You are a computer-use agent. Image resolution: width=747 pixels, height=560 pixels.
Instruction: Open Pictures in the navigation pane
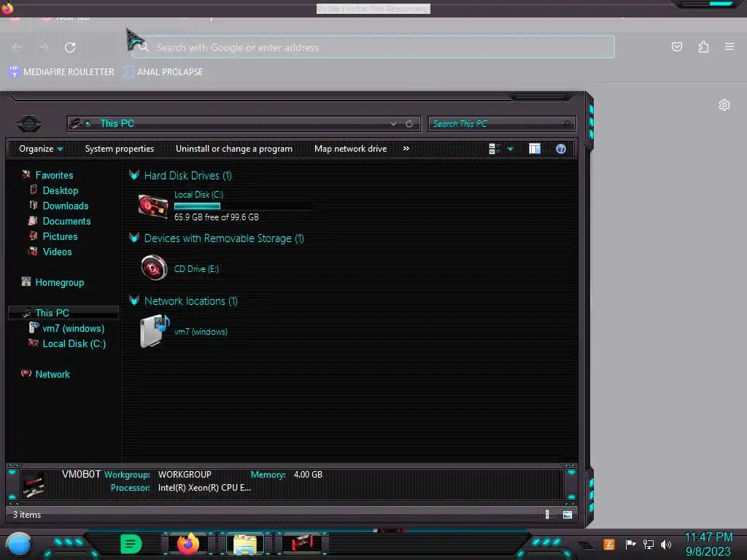click(60, 236)
